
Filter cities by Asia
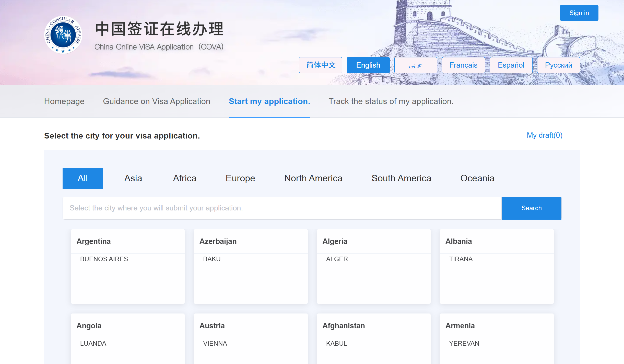pos(133,178)
